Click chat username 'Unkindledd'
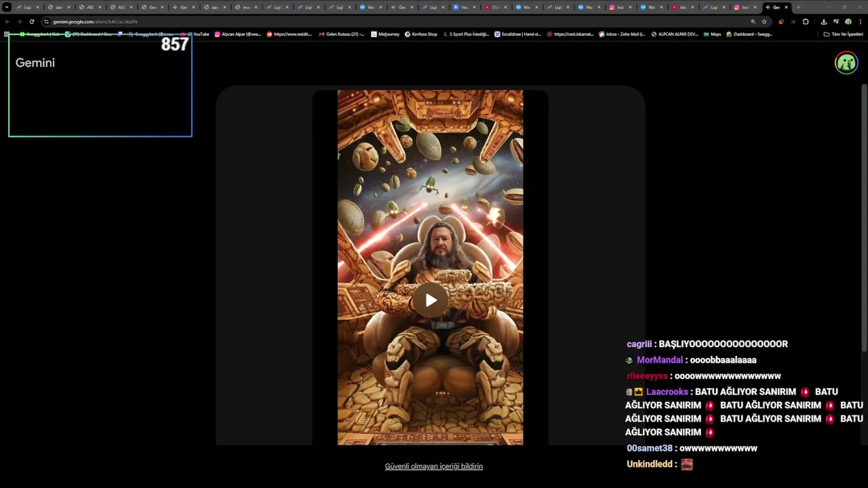868x488 pixels. 650,464
